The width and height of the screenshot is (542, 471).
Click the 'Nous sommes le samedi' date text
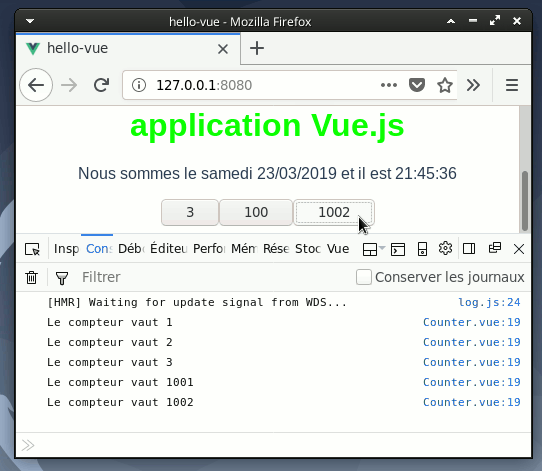point(267,173)
